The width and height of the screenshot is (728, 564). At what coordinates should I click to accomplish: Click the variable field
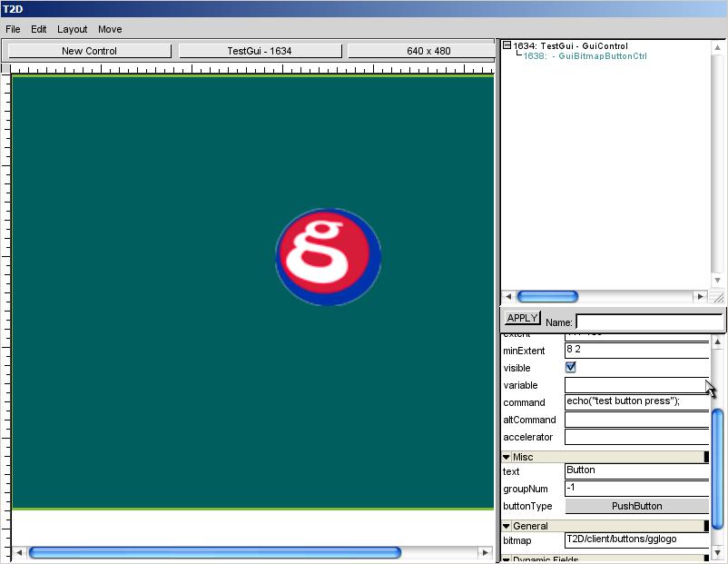coord(636,385)
